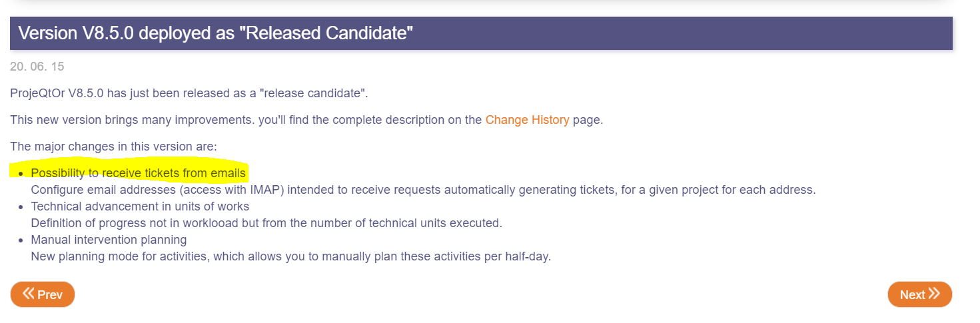
Task: Click the right double-chevron icon in Next
Action: pyautogui.click(x=933, y=294)
